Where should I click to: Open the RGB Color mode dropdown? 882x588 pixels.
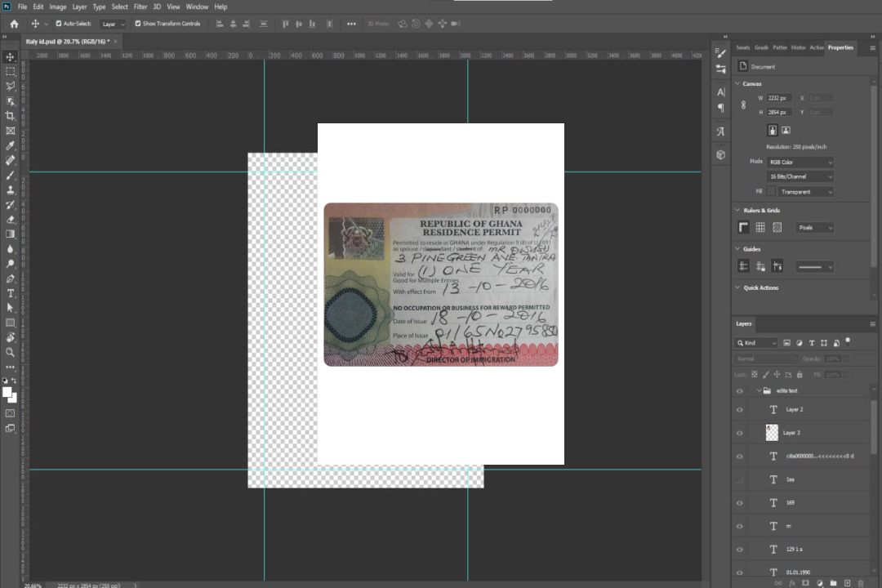click(x=800, y=162)
